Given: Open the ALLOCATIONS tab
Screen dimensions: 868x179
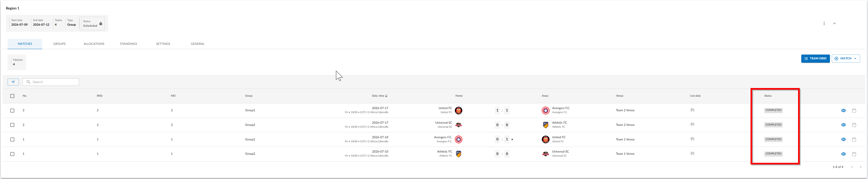Looking at the screenshot, I should point(94,44).
